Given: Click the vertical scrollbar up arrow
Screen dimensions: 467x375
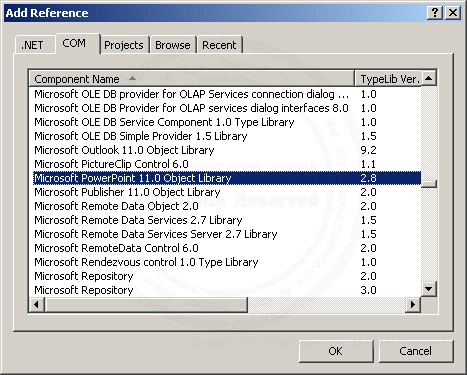Looking at the screenshot, I should (429, 78).
